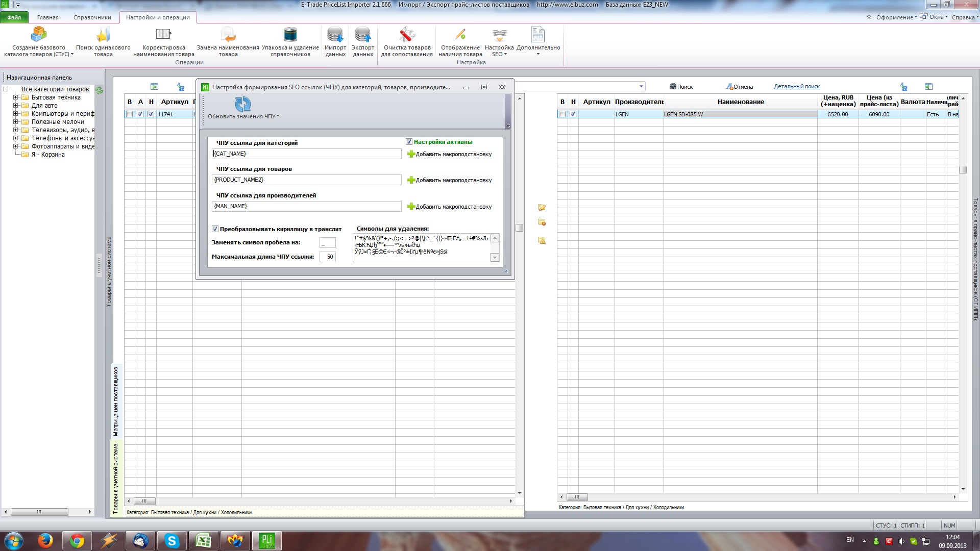Open the search combo box dropdown

tap(641, 87)
